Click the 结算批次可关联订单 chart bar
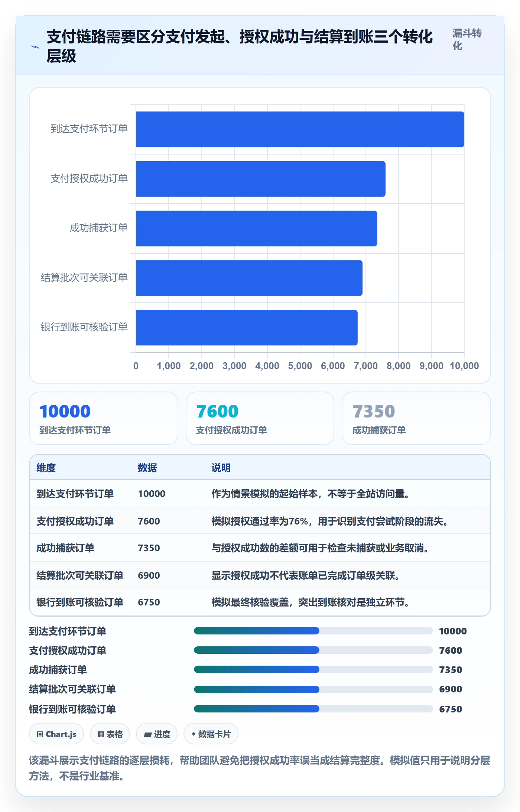 [249, 278]
